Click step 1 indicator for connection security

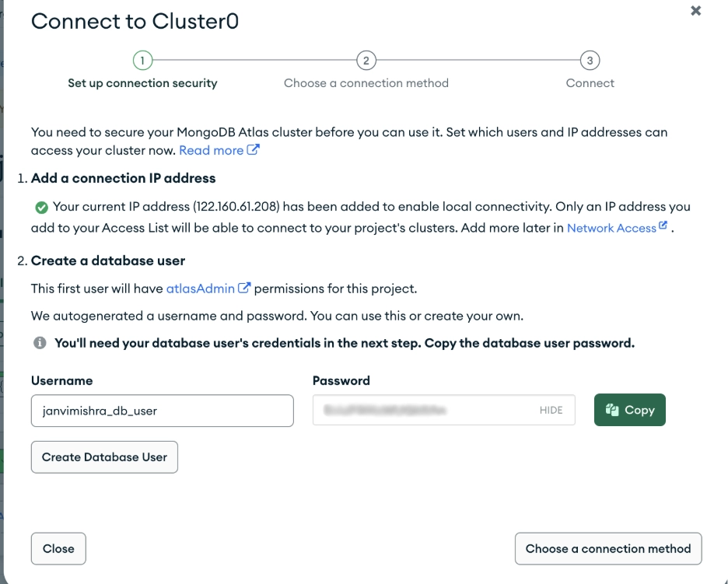coord(142,58)
